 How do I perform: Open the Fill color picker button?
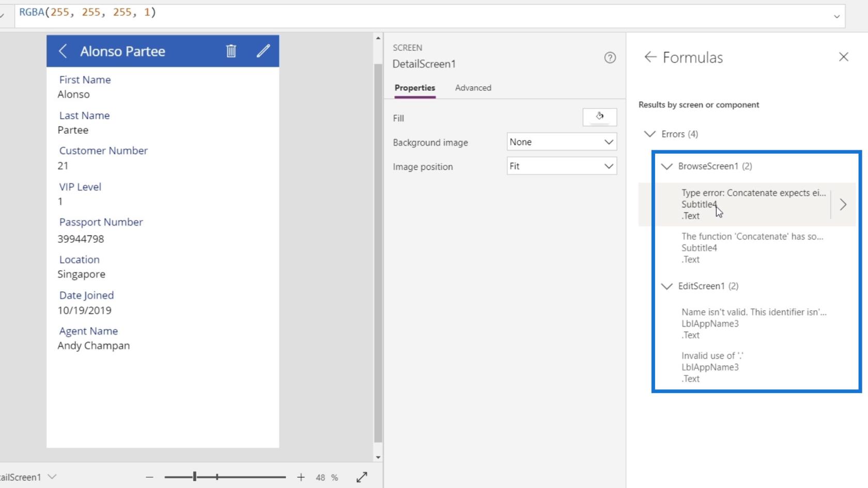click(x=599, y=117)
